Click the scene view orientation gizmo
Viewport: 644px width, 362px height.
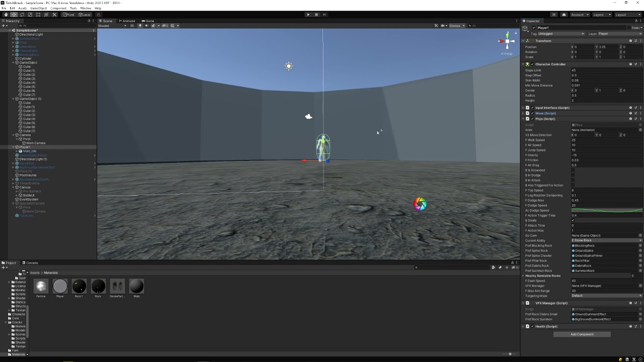click(x=507, y=42)
